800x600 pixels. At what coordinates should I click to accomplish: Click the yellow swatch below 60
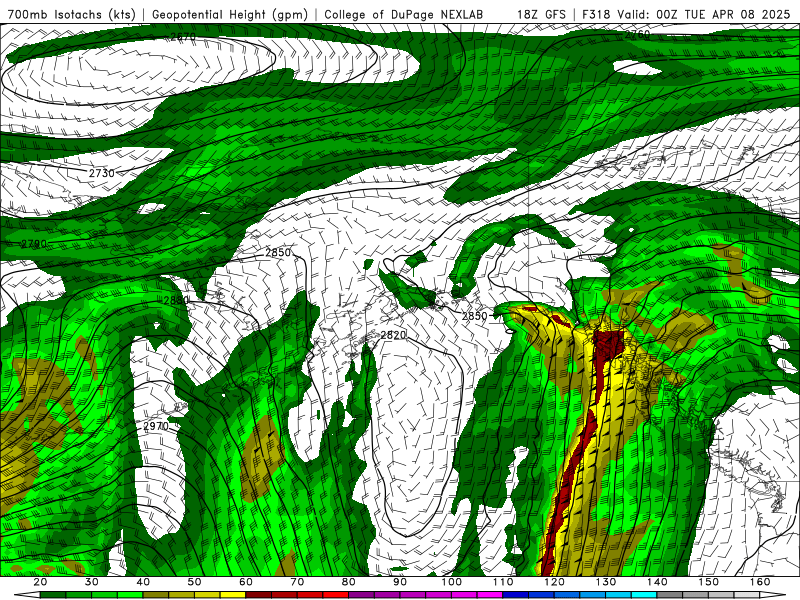[x=233, y=595]
